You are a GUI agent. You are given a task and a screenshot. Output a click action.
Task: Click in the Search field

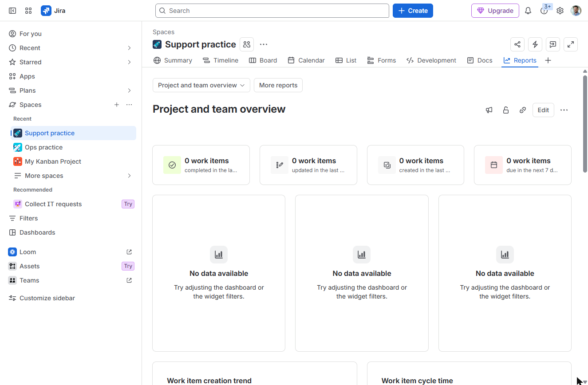click(272, 11)
